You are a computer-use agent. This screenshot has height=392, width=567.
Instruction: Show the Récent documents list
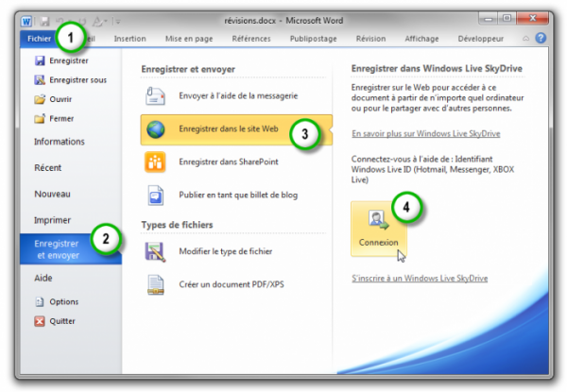tap(48, 167)
